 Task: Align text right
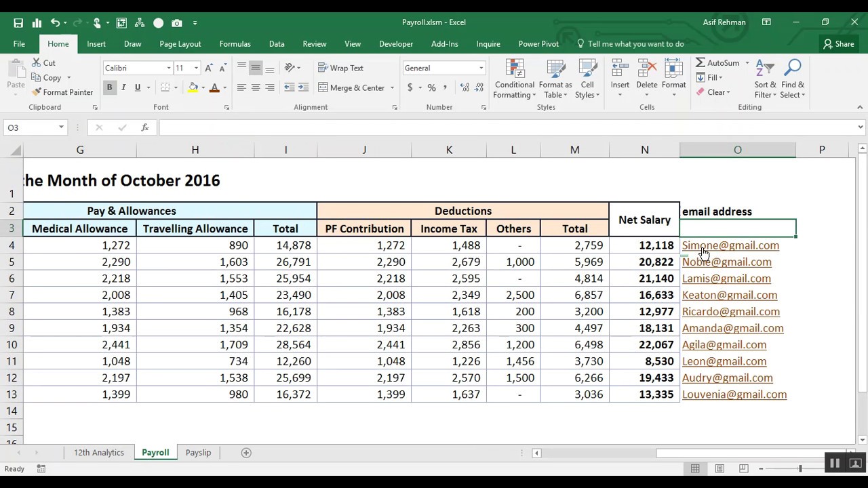270,87
